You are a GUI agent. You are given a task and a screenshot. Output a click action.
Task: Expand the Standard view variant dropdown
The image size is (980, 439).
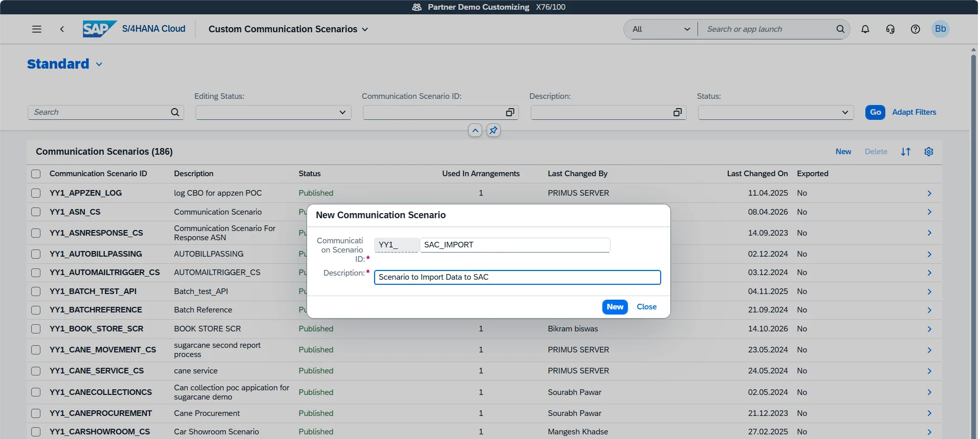coord(99,64)
